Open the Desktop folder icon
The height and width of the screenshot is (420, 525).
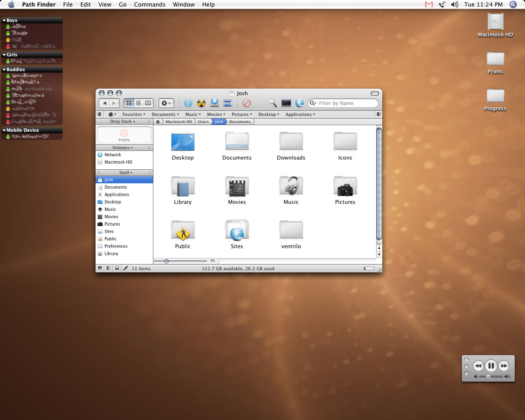pyautogui.click(x=183, y=142)
